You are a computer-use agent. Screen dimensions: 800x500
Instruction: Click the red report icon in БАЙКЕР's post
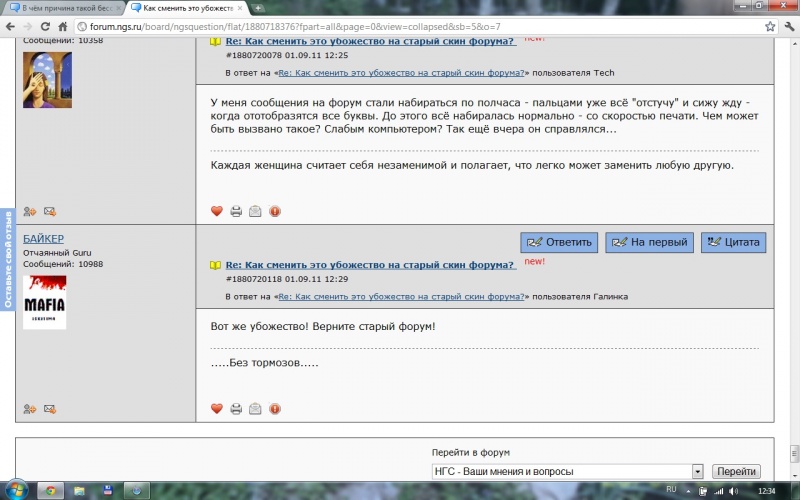pos(275,408)
